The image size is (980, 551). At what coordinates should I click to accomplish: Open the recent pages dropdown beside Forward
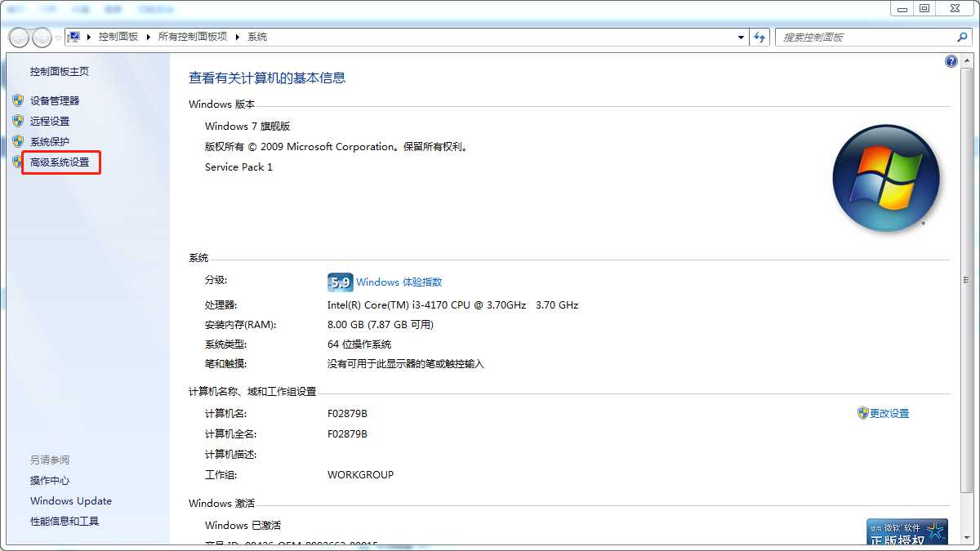(58, 38)
